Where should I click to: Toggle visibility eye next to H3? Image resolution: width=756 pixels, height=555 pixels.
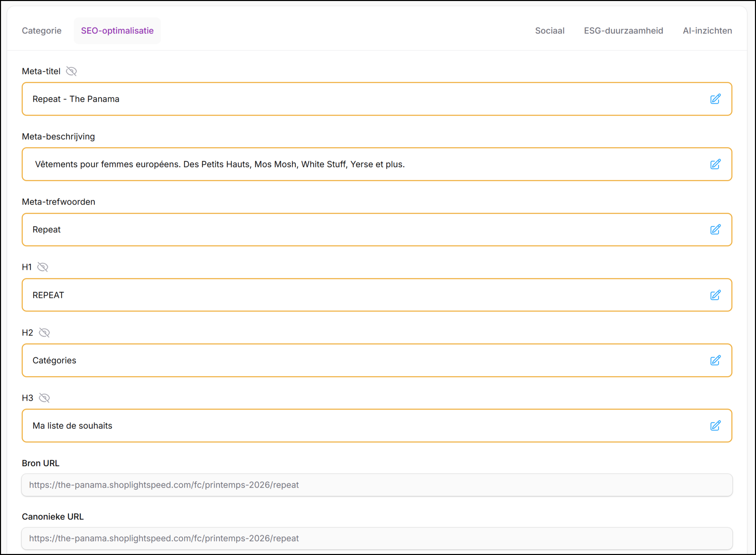[x=44, y=398]
